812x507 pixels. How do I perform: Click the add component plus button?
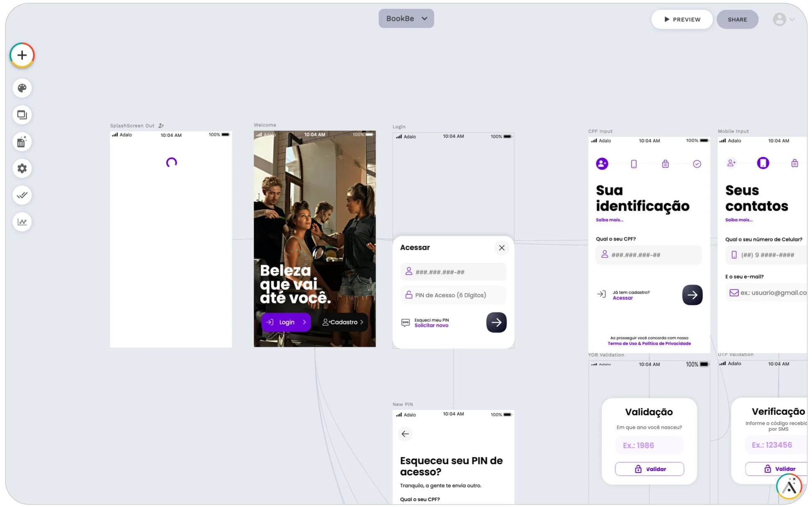(22, 55)
